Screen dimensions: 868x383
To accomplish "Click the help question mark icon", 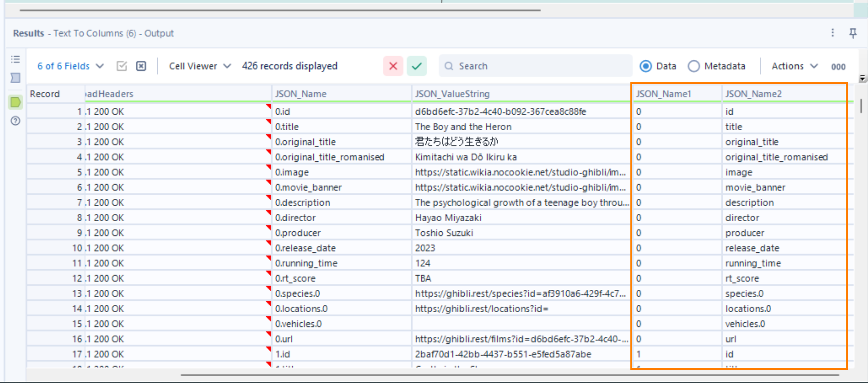I will [x=15, y=121].
